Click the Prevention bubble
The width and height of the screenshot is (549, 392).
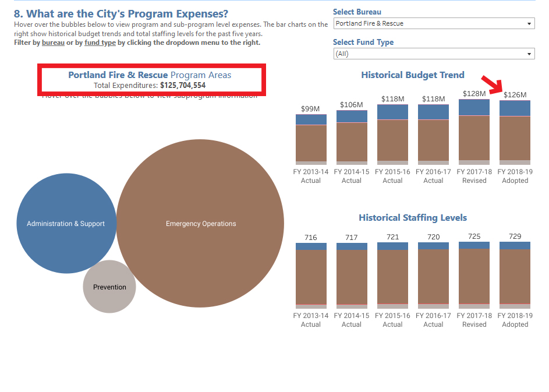[109, 287]
